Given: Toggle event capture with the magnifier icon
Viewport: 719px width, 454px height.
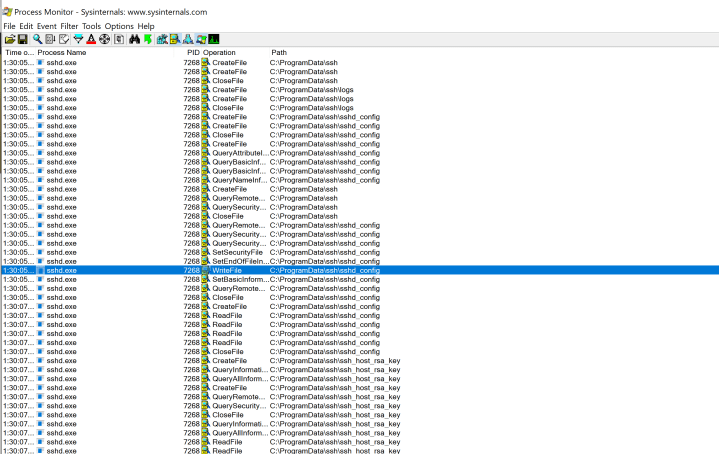Looking at the screenshot, I should tap(37, 39).
